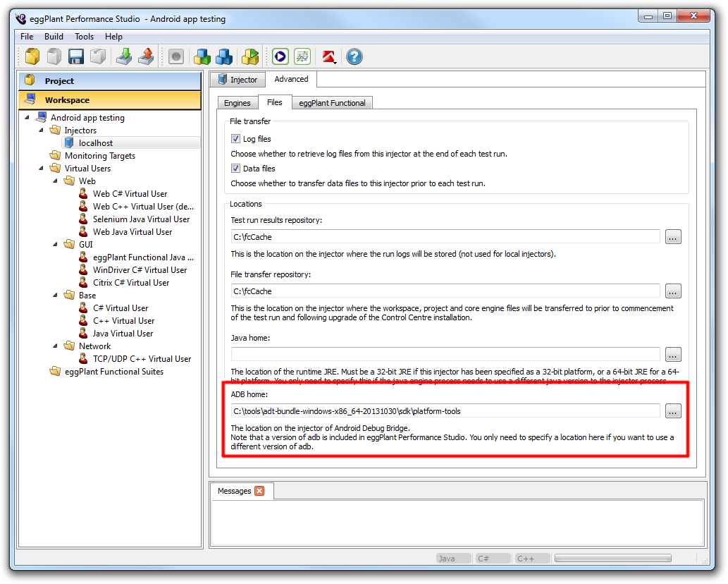Open the Build menu
Image resolution: width=728 pixels, height=584 pixels.
tap(54, 37)
